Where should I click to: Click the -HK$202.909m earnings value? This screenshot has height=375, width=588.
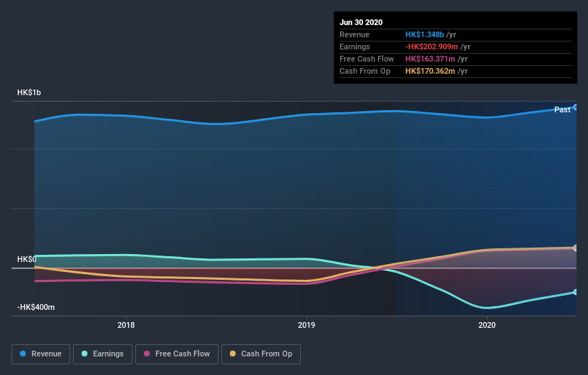pos(432,47)
